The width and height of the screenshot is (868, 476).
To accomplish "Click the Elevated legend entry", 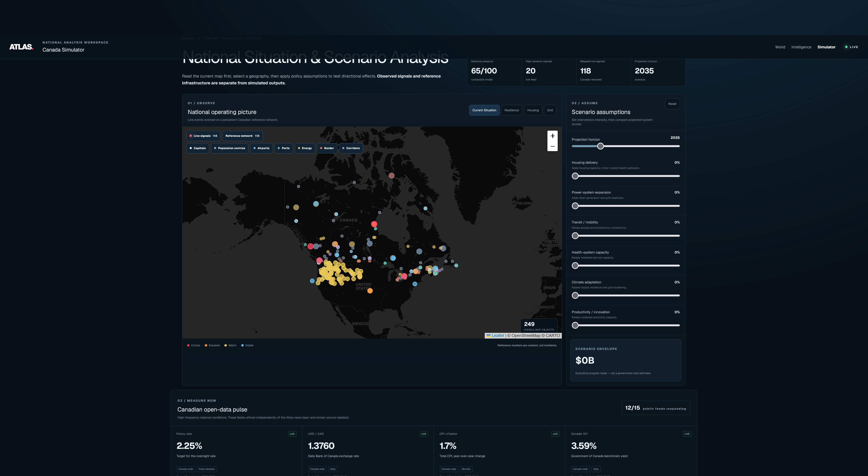I will pos(212,345).
